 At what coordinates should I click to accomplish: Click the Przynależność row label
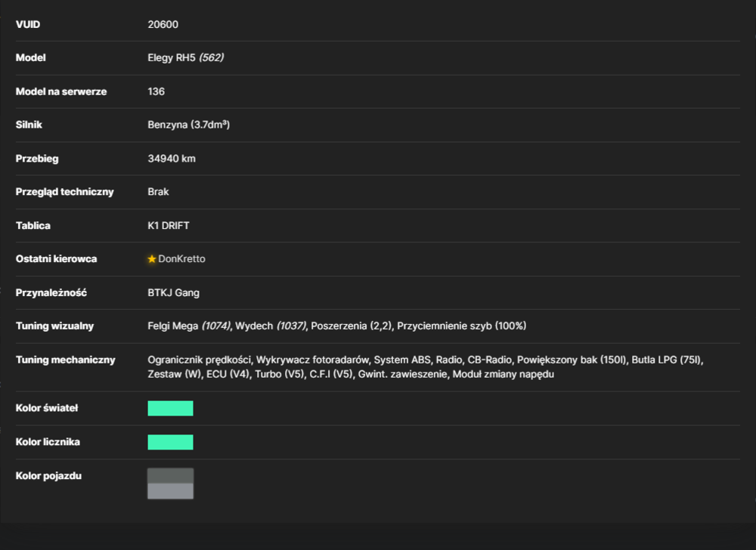51,293
